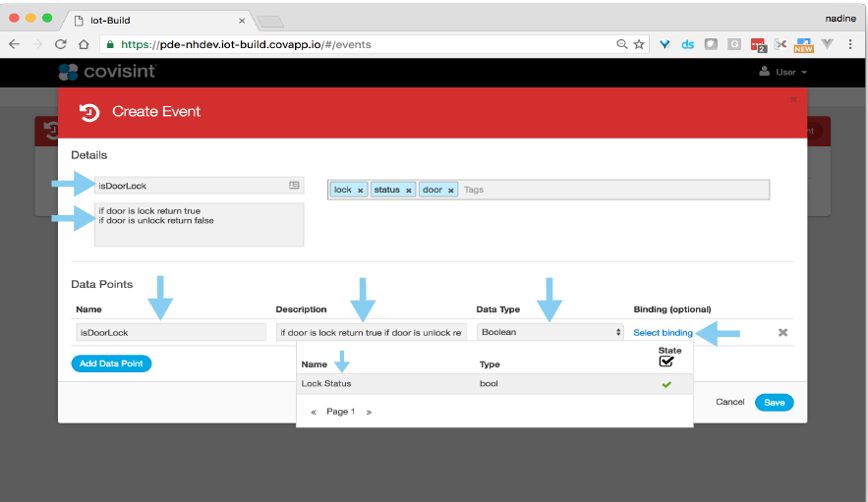This screenshot has width=868, height=502.
Task: Remove the 'door' tag
Action: (451, 191)
